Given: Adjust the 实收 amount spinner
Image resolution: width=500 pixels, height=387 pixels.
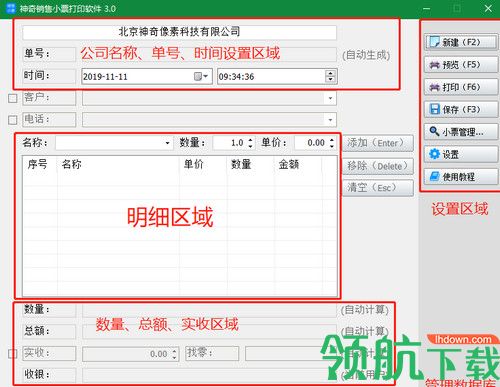Looking at the screenshot, I should pos(174,354).
